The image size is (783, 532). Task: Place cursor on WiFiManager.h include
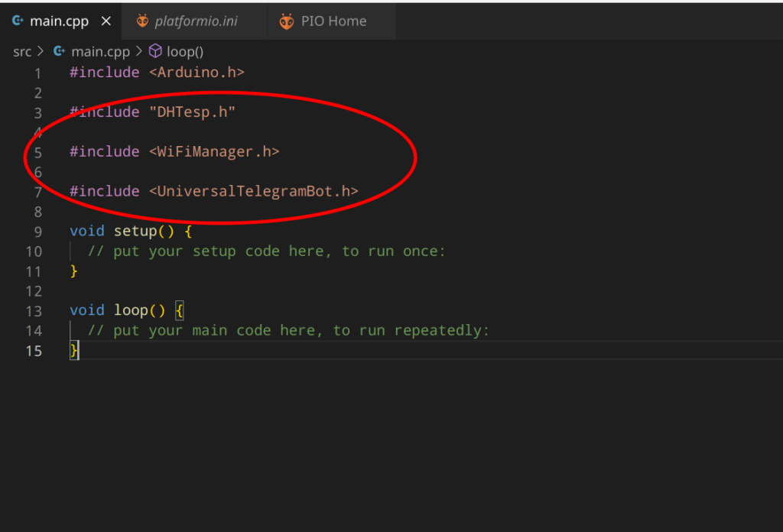click(214, 152)
